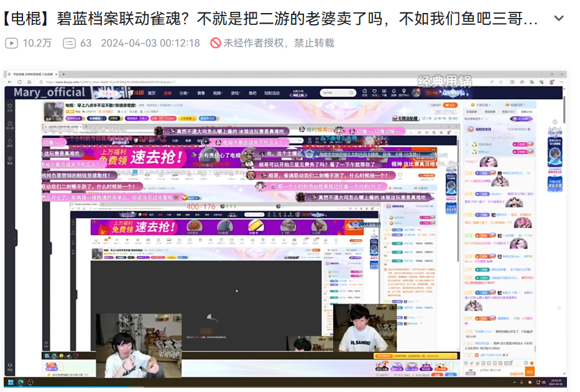The height and width of the screenshot is (392, 580).
Task: Open the 游戏 dropdown in Douyu navigation
Action: pyautogui.click(x=236, y=93)
